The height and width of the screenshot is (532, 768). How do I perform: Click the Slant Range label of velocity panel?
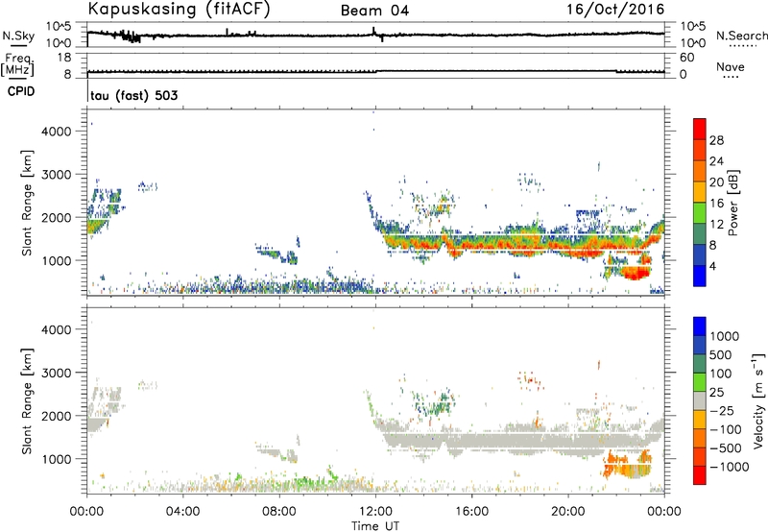(x=27, y=401)
